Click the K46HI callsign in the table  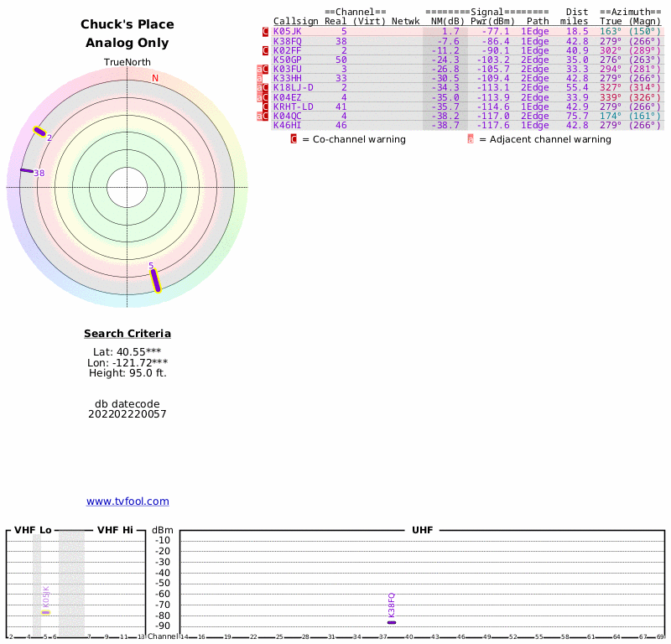click(x=288, y=125)
